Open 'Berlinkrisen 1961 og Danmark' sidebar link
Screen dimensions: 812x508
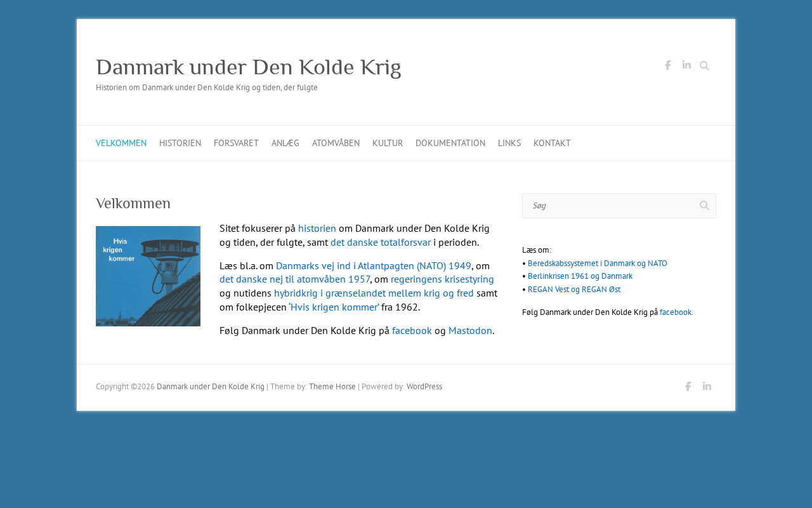coord(580,276)
